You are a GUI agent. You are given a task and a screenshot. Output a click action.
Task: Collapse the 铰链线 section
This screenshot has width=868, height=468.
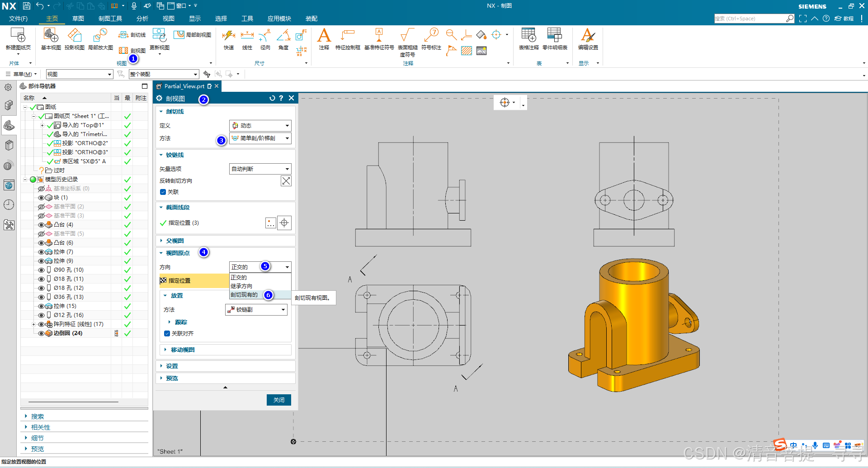(175, 155)
